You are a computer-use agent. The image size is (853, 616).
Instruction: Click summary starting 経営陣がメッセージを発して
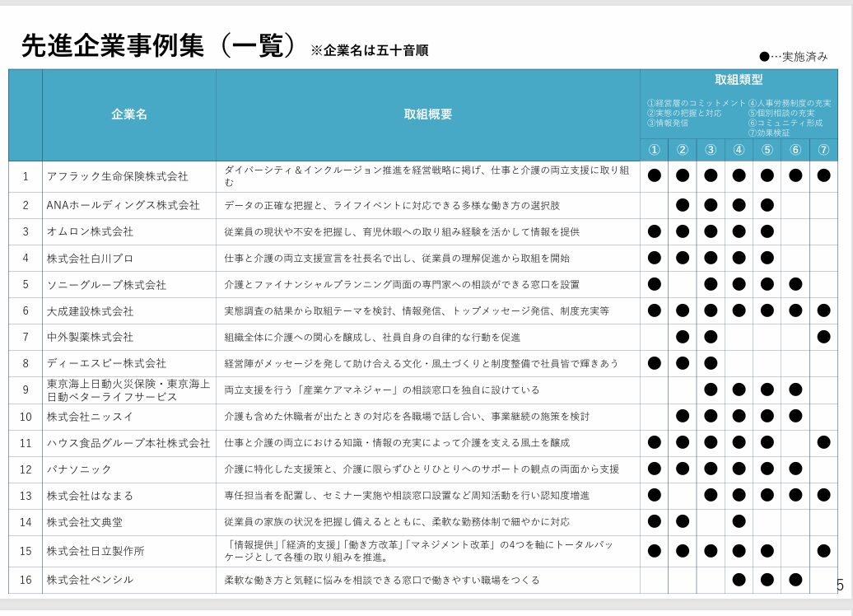click(422, 363)
